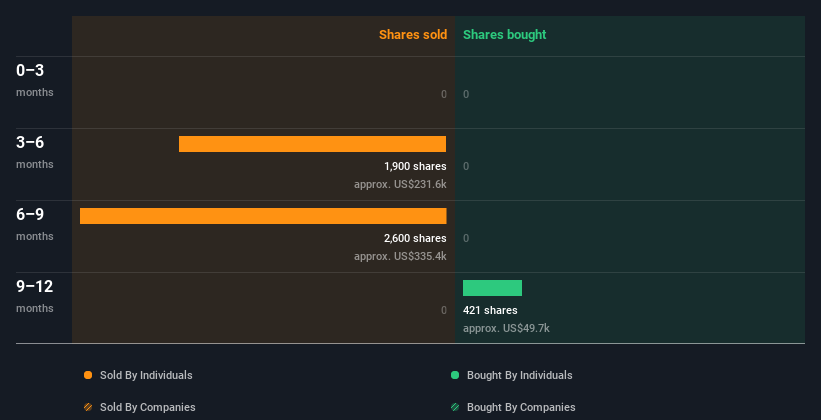Toggle the Sold By Companies legend label
821x420 pixels.
148,407
